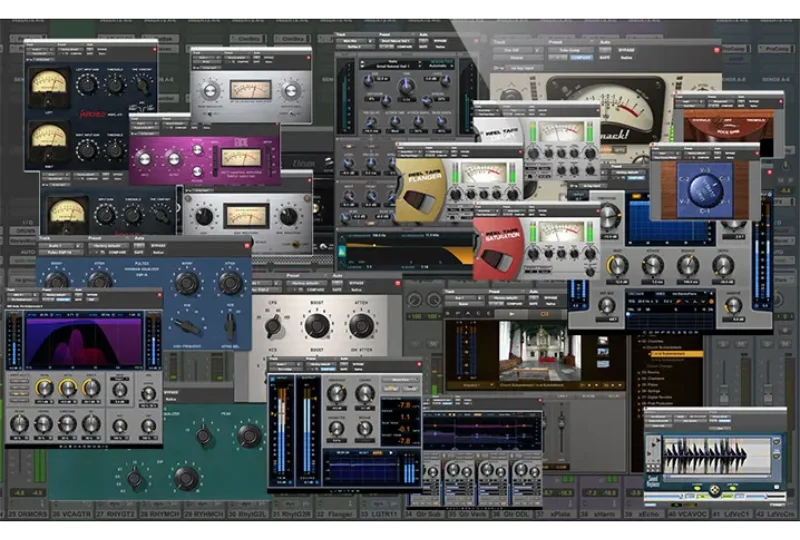Click the large blue Voce chorus vibrato knob

click(706, 189)
